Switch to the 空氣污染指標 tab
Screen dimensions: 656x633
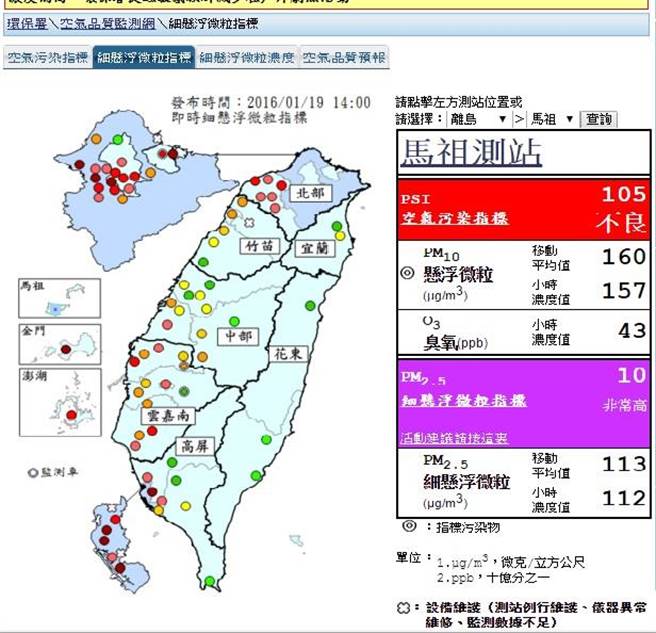point(47,57)
